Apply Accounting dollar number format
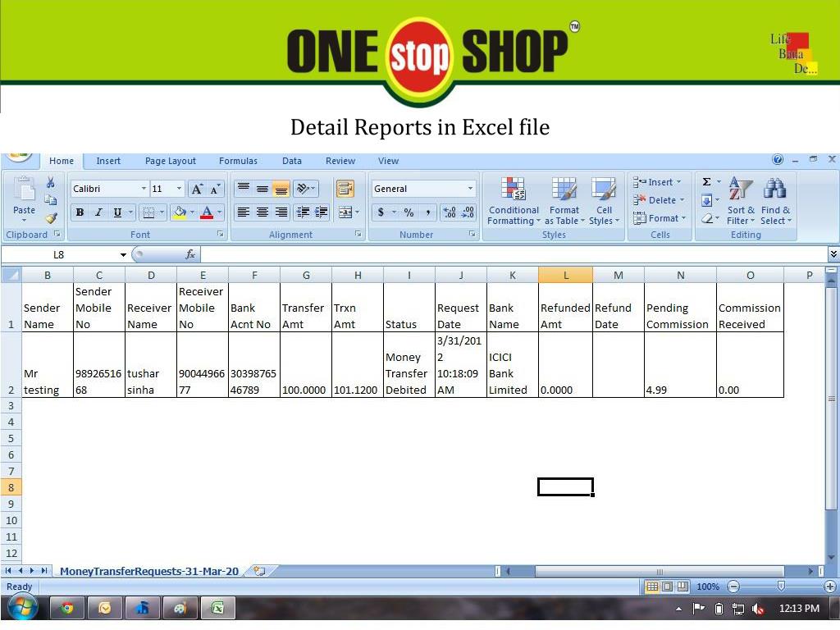This screenshot has height=630, width=840. click(381, 212)
